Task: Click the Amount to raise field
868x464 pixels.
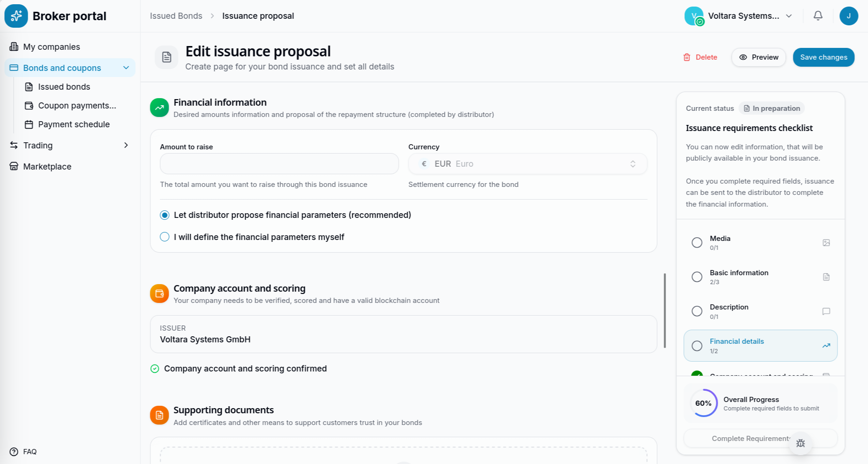Action: pyautogui.click(x=279, y=164)
